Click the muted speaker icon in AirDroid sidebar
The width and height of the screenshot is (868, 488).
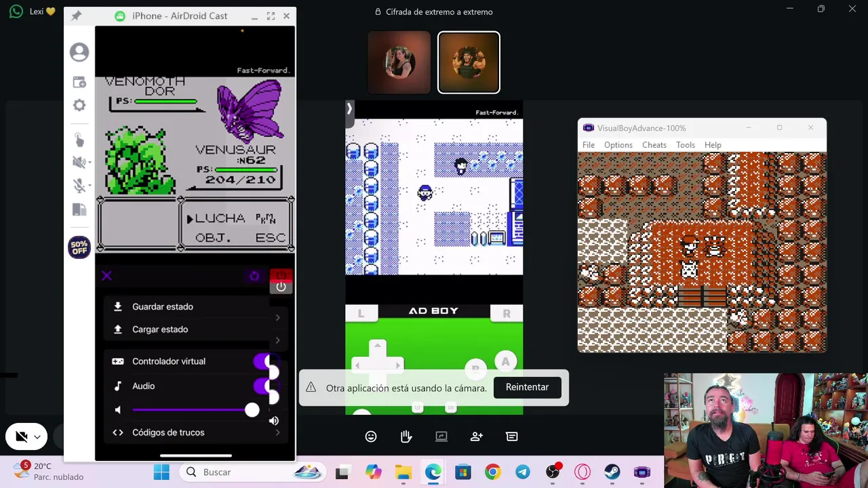coord(79,162)
